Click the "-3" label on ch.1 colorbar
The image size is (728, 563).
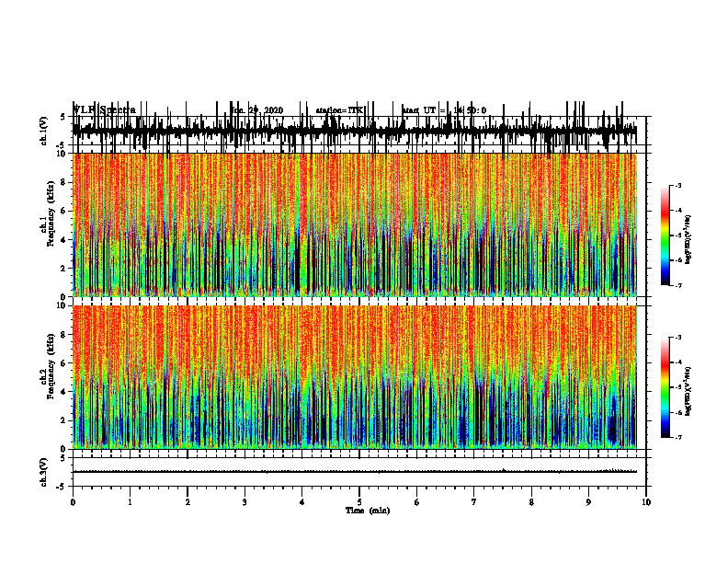pos(678,185)
